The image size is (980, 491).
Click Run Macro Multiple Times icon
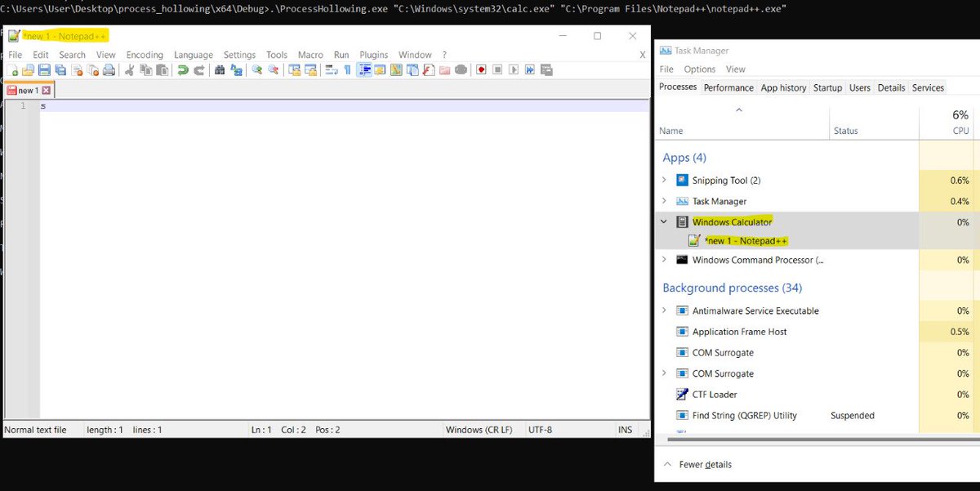(530, 70)
